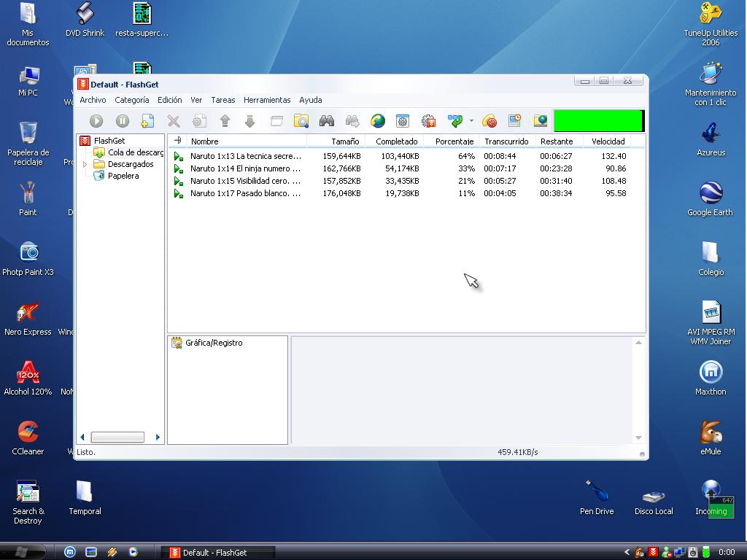This screenshot has height=560, width=747.
Task: Move task down with the down arrow
Action: click(249, 121)
